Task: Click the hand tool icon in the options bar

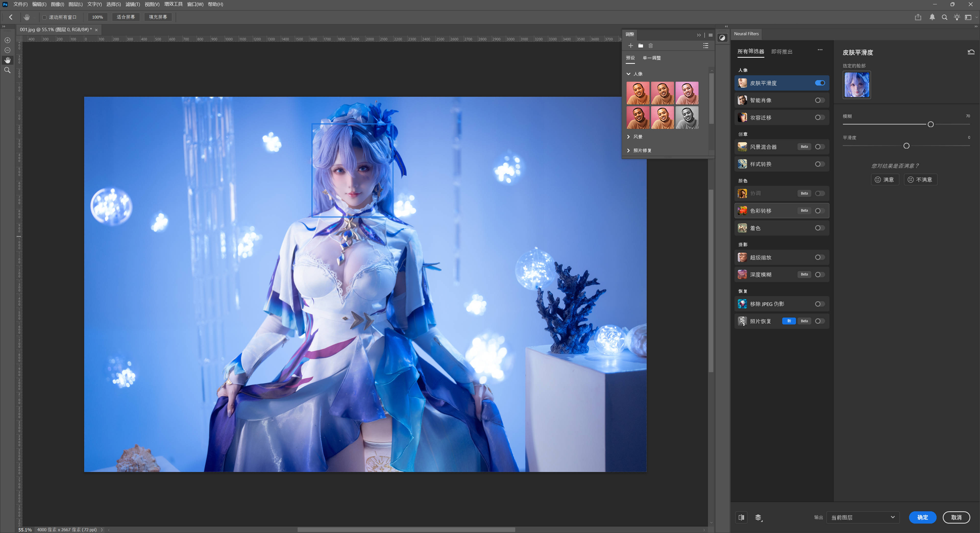Action: [x=27, y=17]
